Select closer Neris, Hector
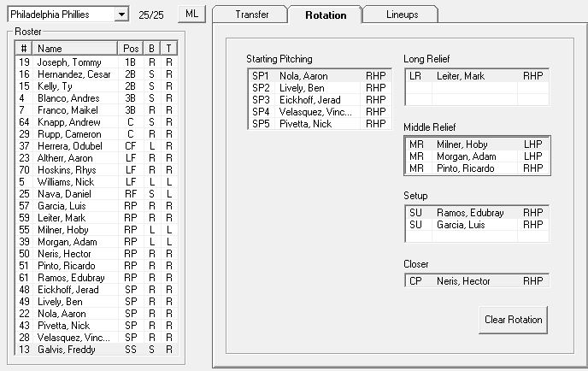 coord(477,281)
